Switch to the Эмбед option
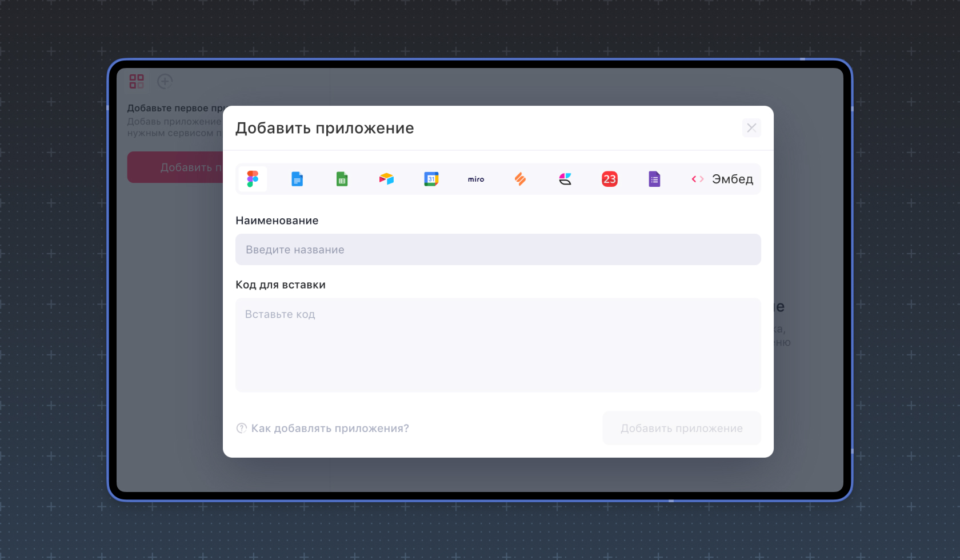960x560 pixels. 722,179
